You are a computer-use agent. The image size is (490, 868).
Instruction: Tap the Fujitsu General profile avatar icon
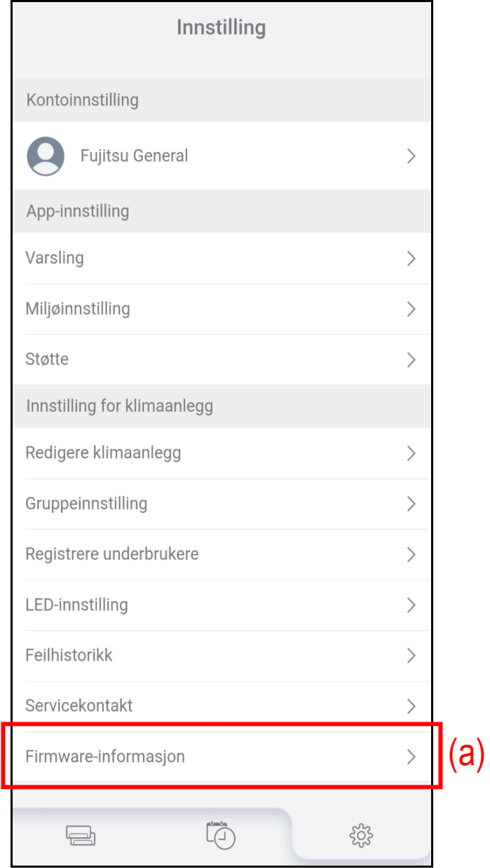pyautogui.click(x=46, y=156)
